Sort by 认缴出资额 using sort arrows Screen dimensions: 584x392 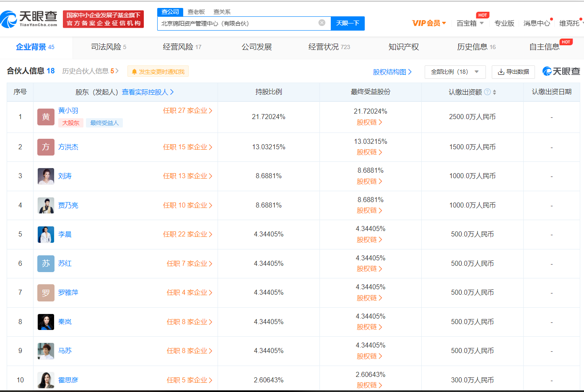pos(495,92)
